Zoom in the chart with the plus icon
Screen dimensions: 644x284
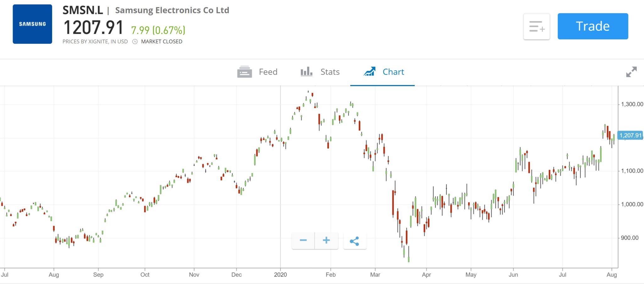[x=326, y=240]
